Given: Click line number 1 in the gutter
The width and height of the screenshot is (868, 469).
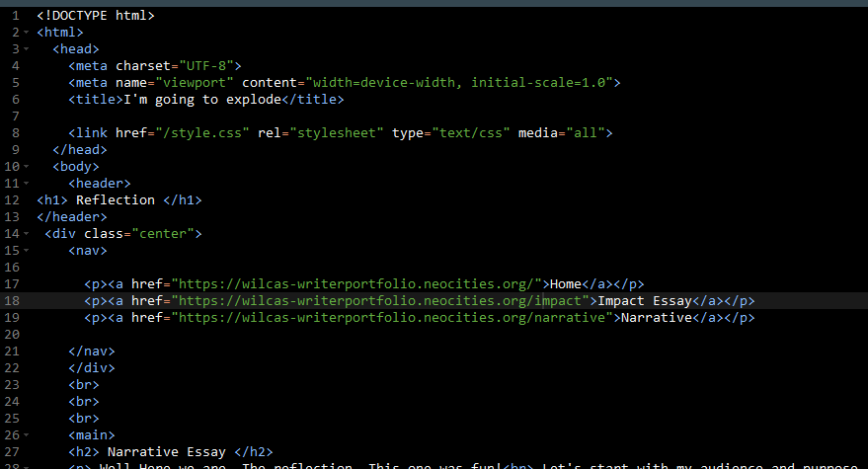Looking at the screenshot, I should 15,16.
